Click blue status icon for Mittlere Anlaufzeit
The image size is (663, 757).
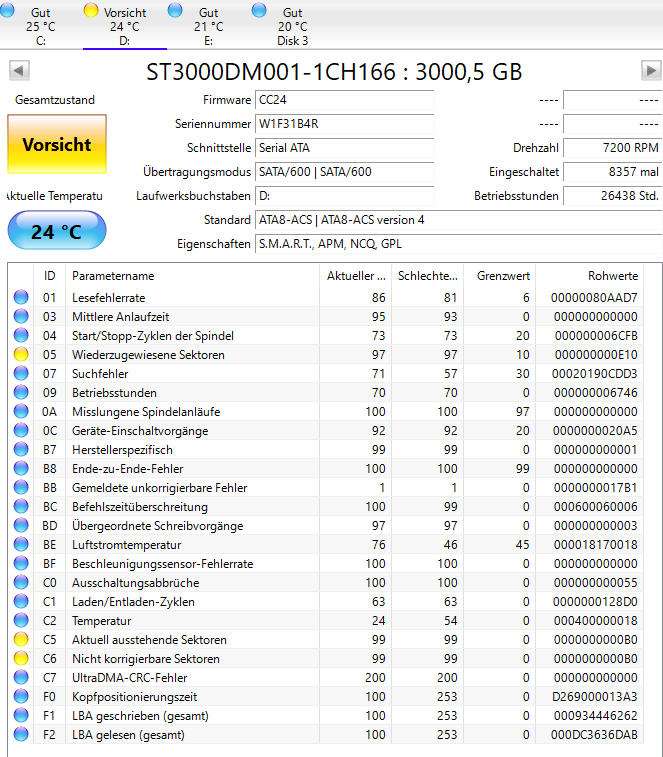21,316
